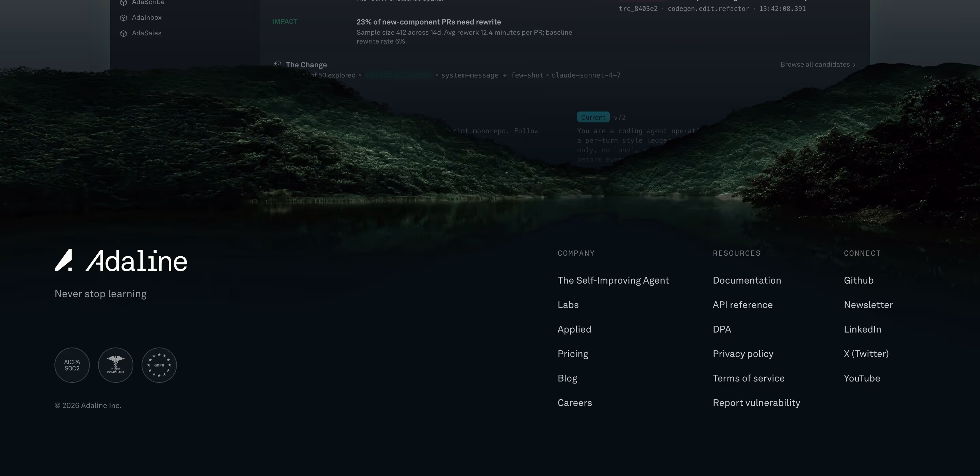Go to the Pricing page
Screen dimensions: 980x476
[573, 354]
